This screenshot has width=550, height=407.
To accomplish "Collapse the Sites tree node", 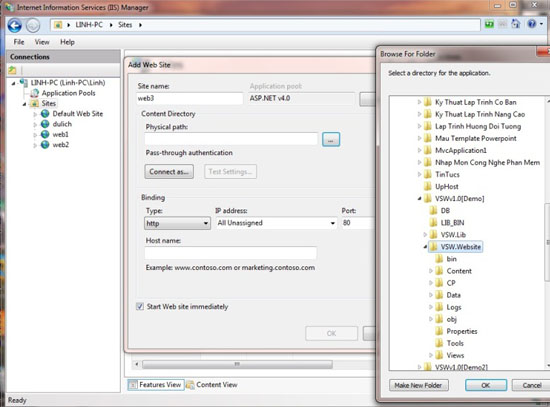I will point(24,104).
